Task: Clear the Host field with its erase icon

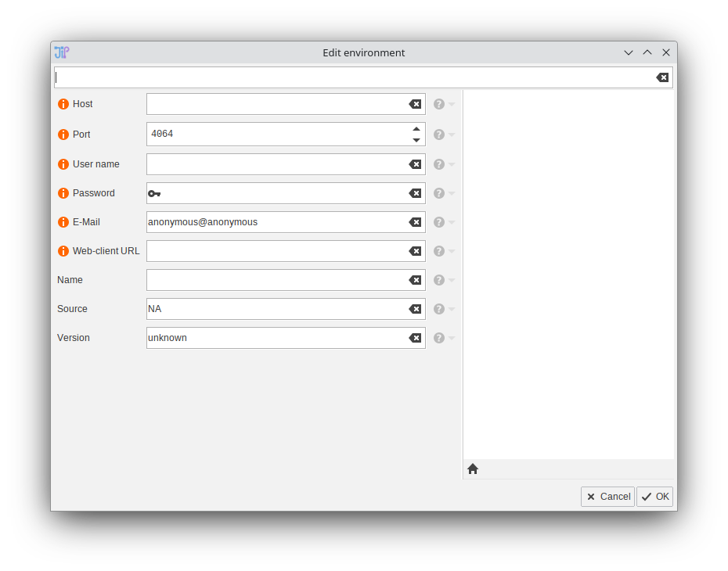Action: point(415,104)
